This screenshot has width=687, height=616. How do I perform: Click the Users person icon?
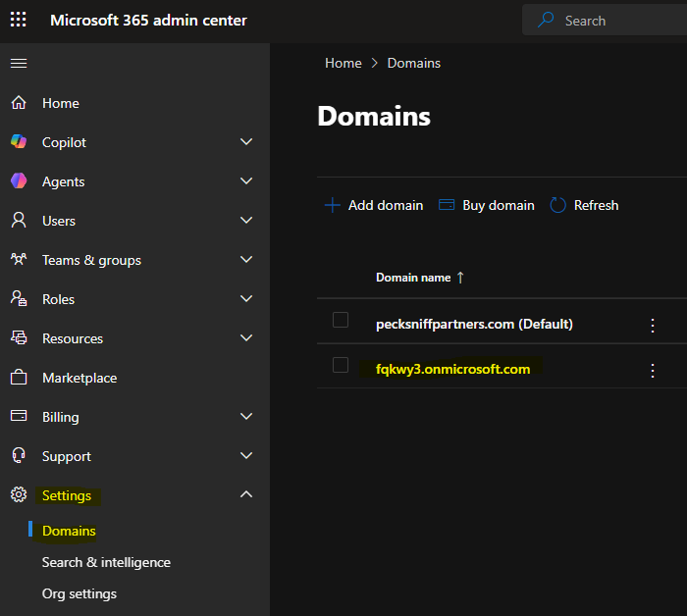click(19, 221)
